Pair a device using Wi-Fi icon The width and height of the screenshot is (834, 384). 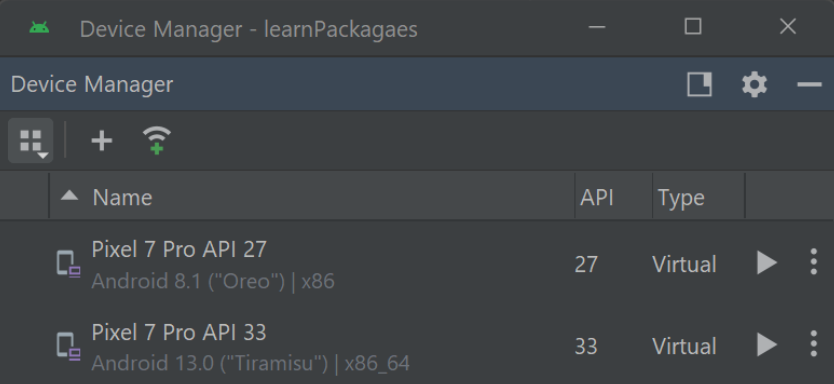click(x=157, y=141)
